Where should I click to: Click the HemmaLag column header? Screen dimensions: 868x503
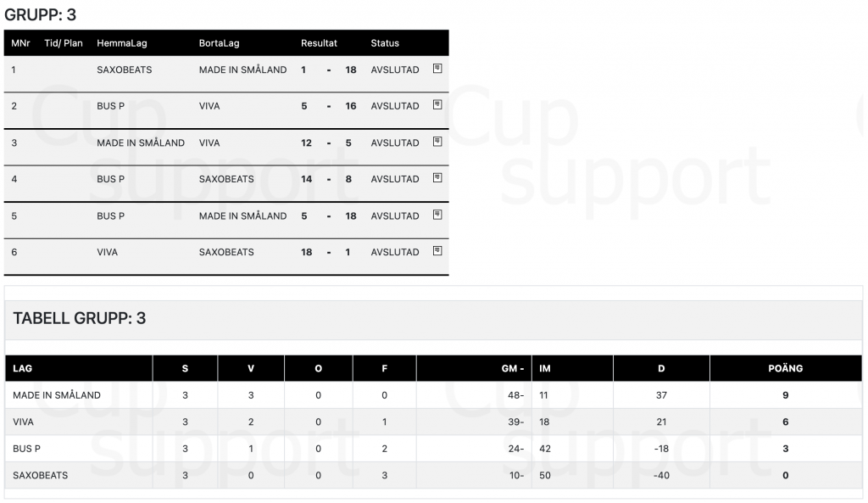(x=122, y=43)
